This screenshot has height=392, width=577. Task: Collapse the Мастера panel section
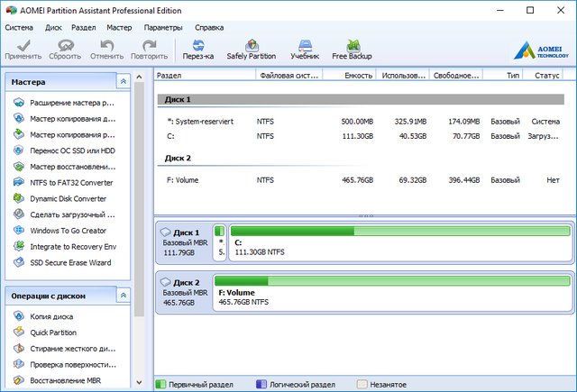(122, 82)
